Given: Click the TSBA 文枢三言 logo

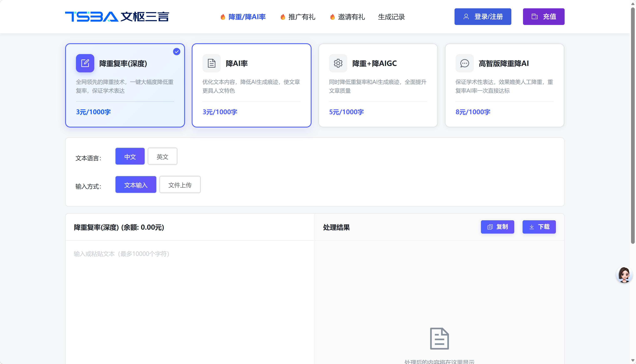Looking at the screenshot, I should coord(117,16).
